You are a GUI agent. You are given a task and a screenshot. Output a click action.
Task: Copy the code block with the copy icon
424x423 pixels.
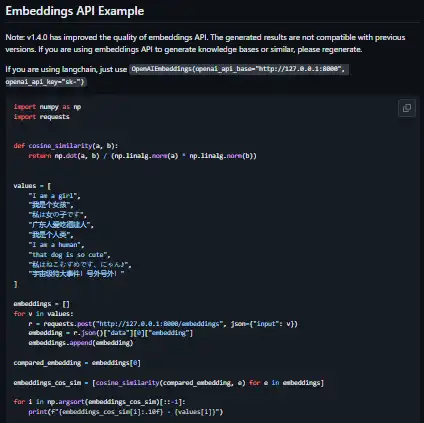(407, 108)
